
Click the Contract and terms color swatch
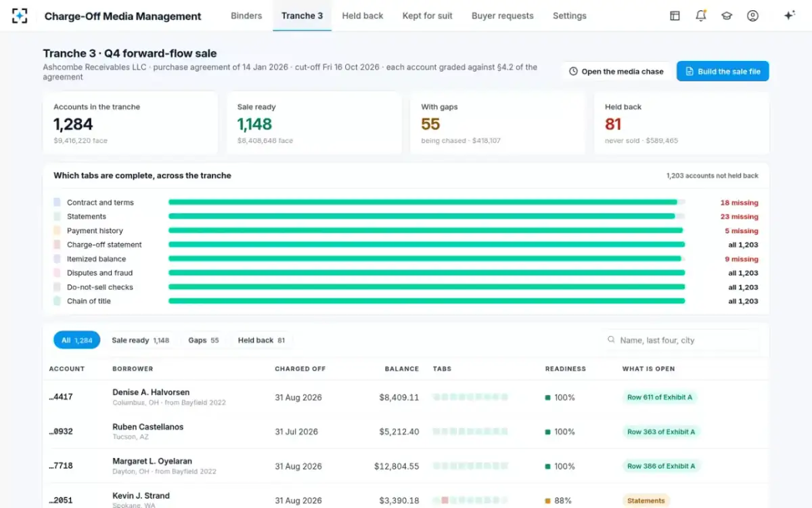click(x=57, y=203)
